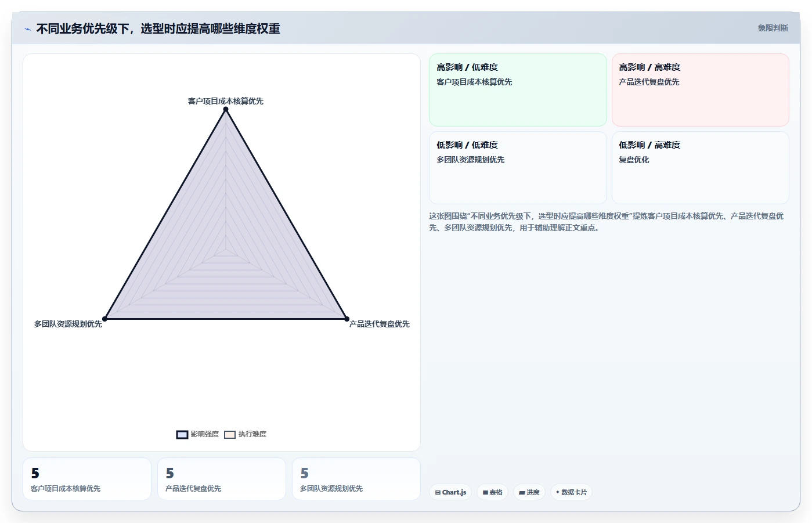Open the 高影响 / 低难度 quadrant card
Viewport: 812px width, 523px height.
click(518, 90)
